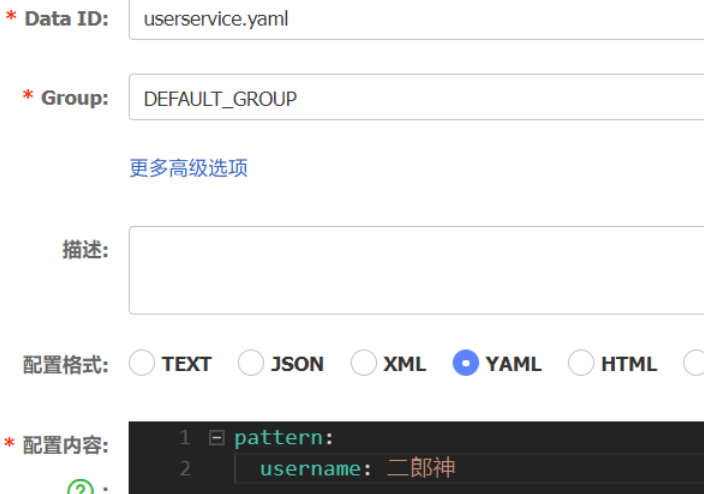Click line number 2 in editor gutter
The image size is (704, 494).
185,469
